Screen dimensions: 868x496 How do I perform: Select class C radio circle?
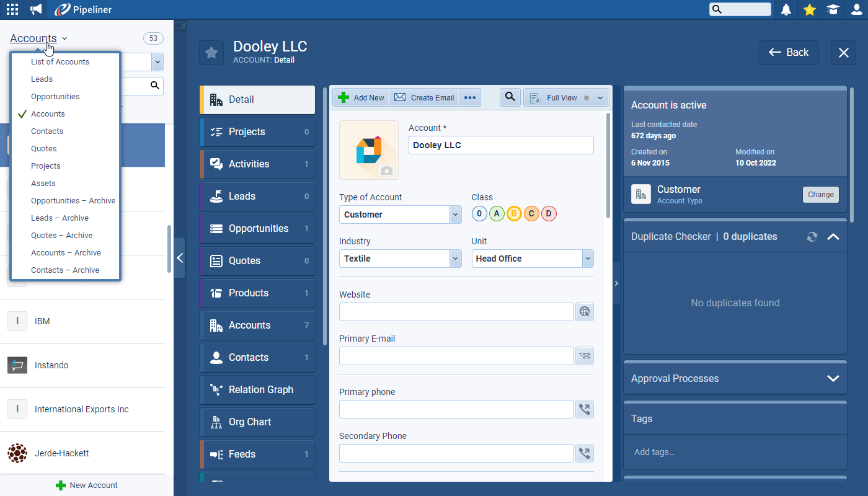(531, 214)
